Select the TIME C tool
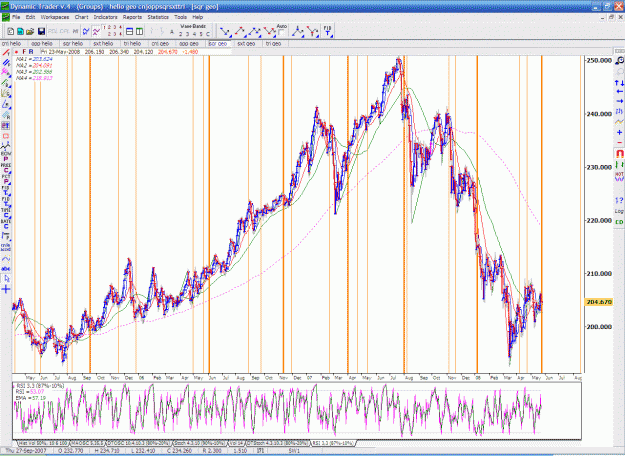 (x=6, y=212)
